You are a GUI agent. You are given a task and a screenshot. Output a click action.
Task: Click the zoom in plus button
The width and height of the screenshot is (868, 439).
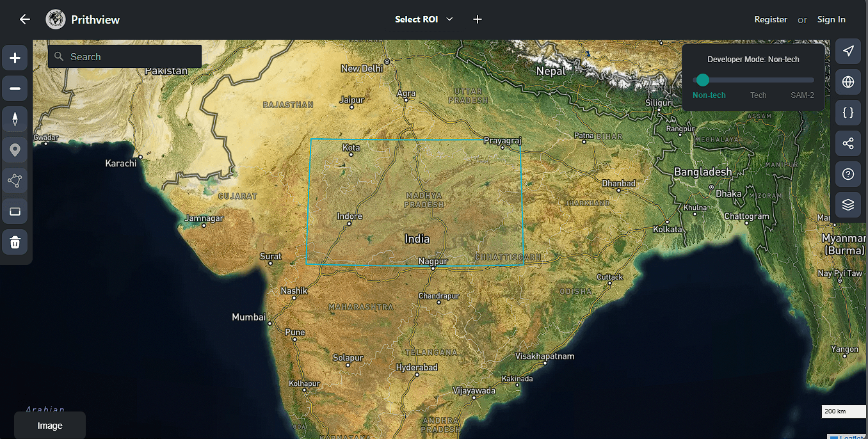[15, 58]
